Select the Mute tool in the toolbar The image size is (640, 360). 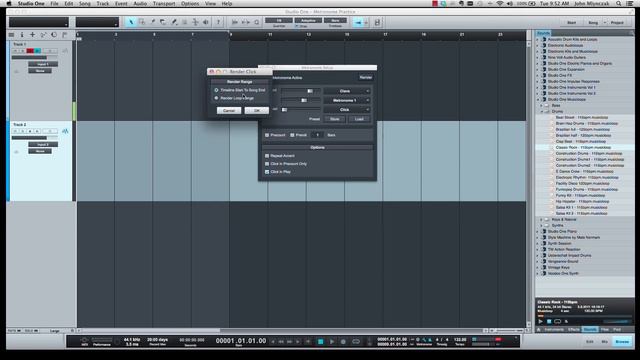[184, 22]
